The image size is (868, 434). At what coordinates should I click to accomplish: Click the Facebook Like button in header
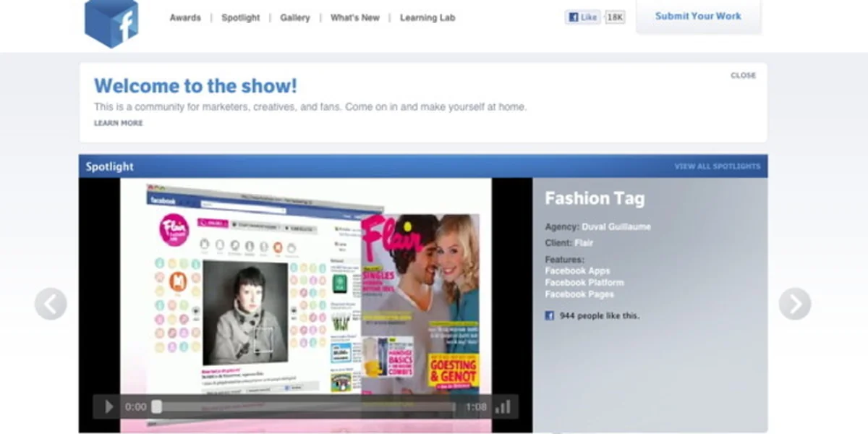[583, 17]
